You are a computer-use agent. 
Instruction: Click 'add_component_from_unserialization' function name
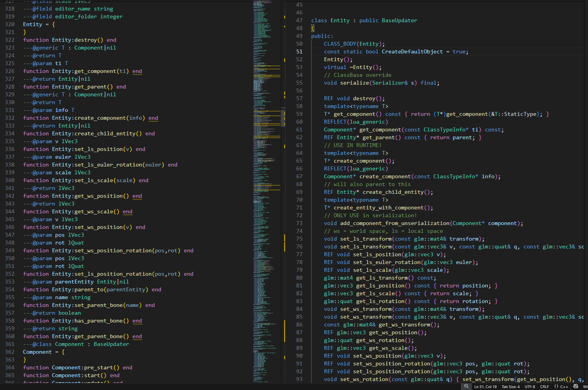tap(395, 223)
